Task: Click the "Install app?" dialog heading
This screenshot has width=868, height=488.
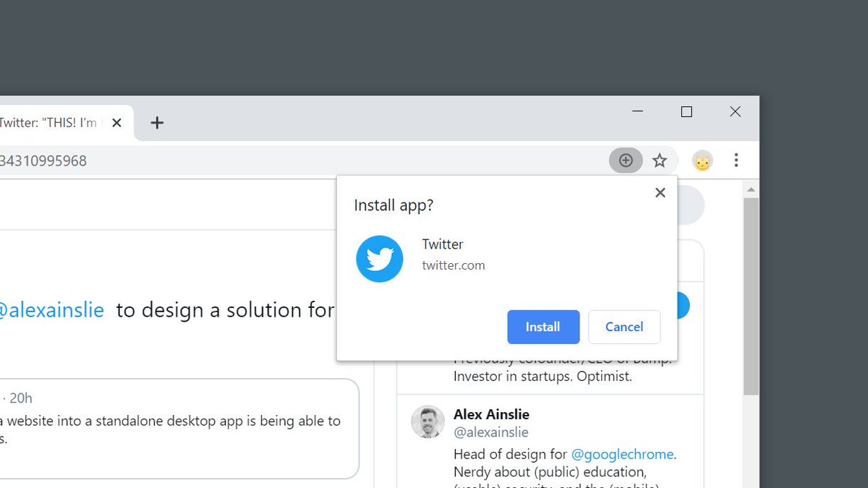Action: [393, 205]
